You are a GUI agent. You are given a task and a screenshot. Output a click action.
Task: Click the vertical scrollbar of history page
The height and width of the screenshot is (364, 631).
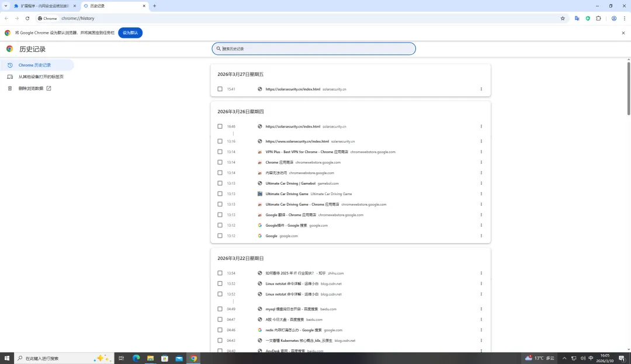point(629,88)
